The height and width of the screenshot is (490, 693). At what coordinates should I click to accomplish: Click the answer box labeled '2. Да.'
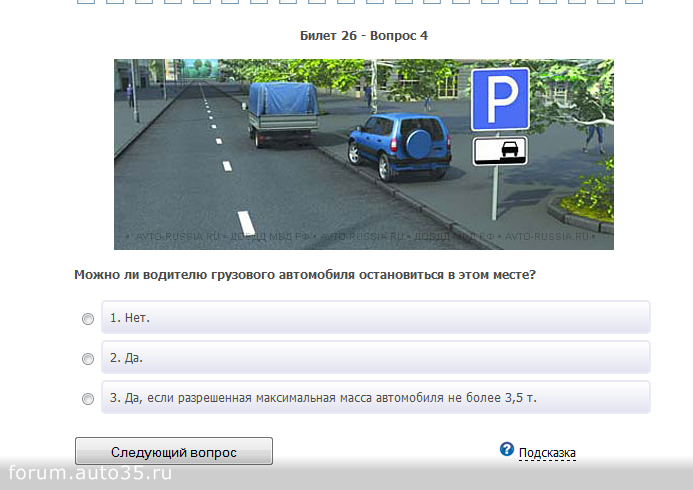376,357
